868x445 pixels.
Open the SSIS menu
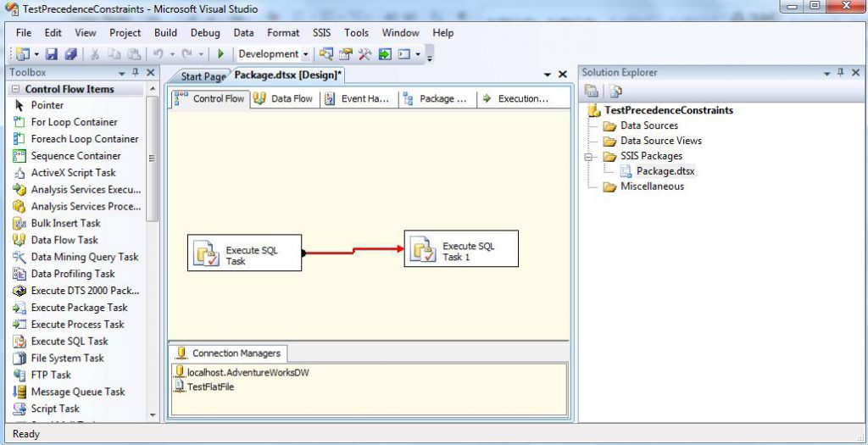[322, 33]
